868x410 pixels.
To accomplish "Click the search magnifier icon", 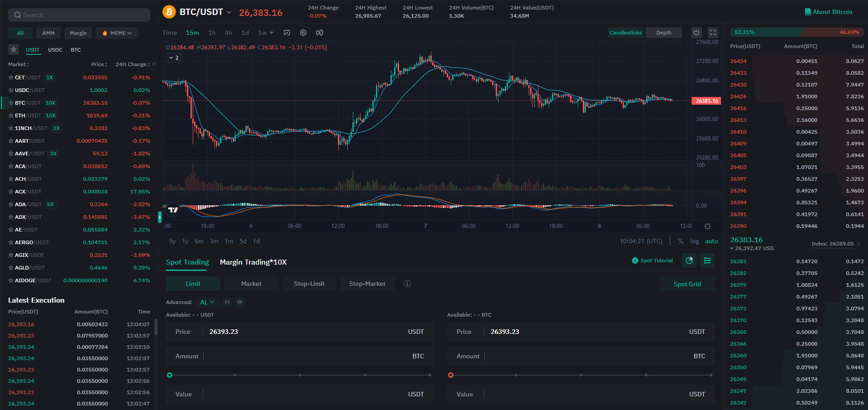I will tap(18, 15).
